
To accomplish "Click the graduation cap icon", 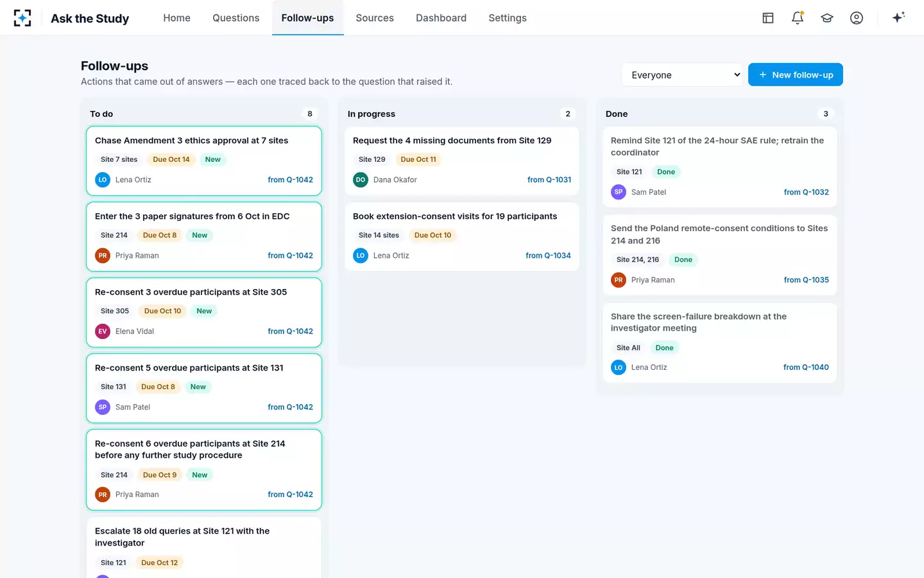I will 827,18.
